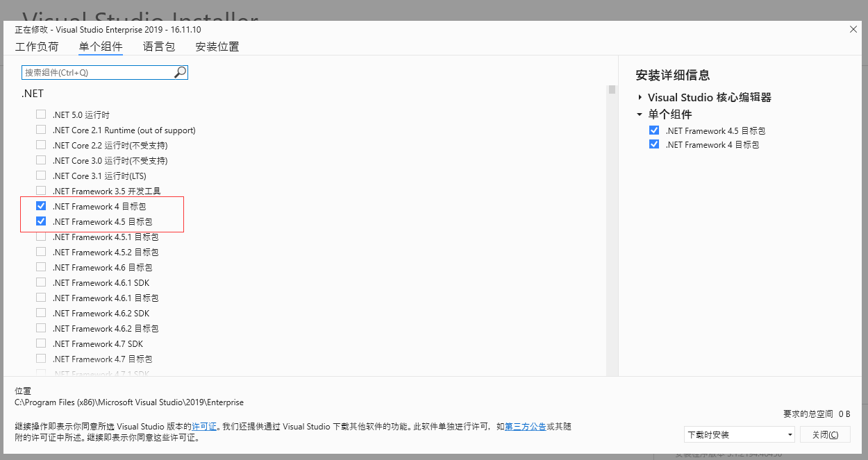Check .NET Core 3.1 运行时(LTS) checkbox
Image resolution: width=868 pixels, height=460 pixels.
pyautogui.click(x=41, y=176)
